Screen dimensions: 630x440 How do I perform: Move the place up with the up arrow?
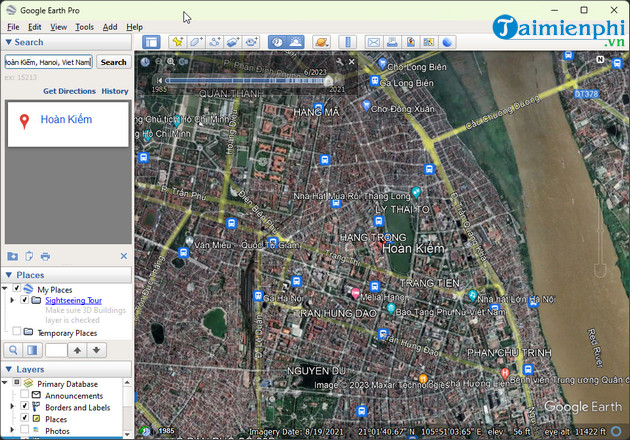pyautogui.click(x=77, y=350)
